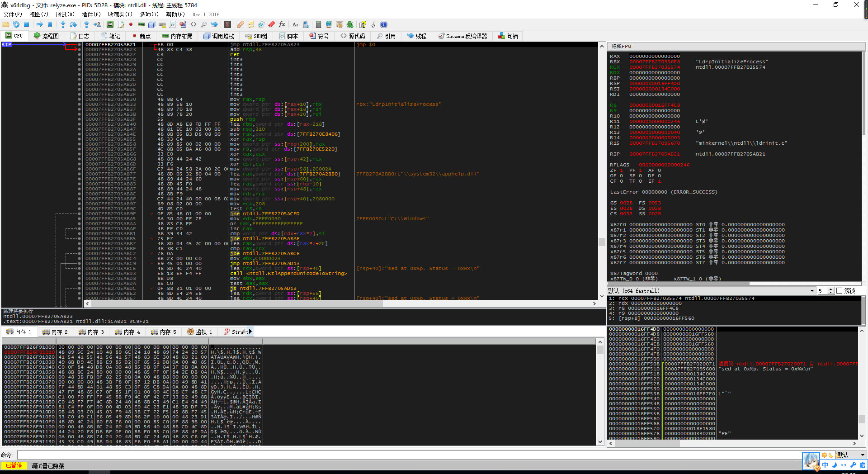Click the argument count stepper arrows
Image resolution: width=868 pixels, height=474 pixels.
(x=830, y=291)
